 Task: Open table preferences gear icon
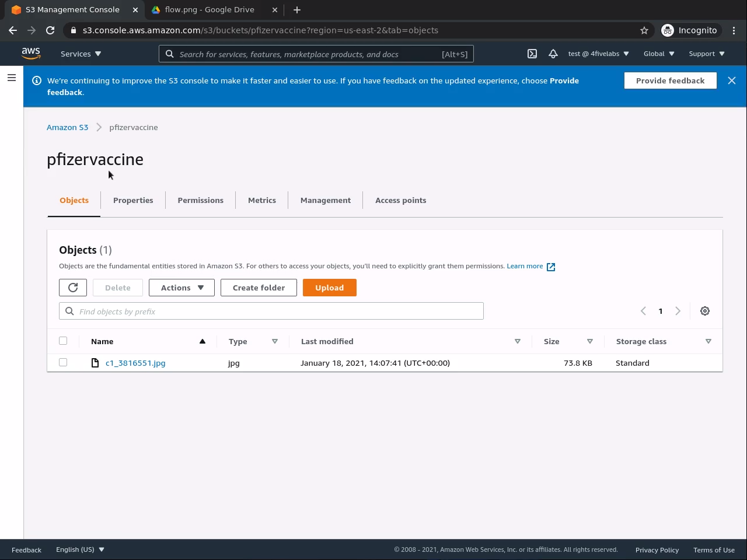pos(705,311)
